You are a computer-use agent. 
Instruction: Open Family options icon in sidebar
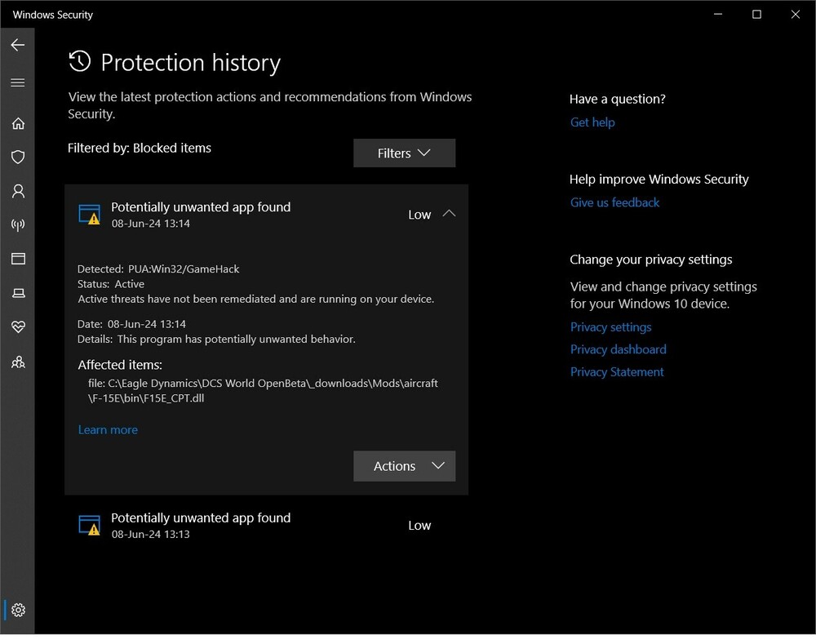click(18, 362)
